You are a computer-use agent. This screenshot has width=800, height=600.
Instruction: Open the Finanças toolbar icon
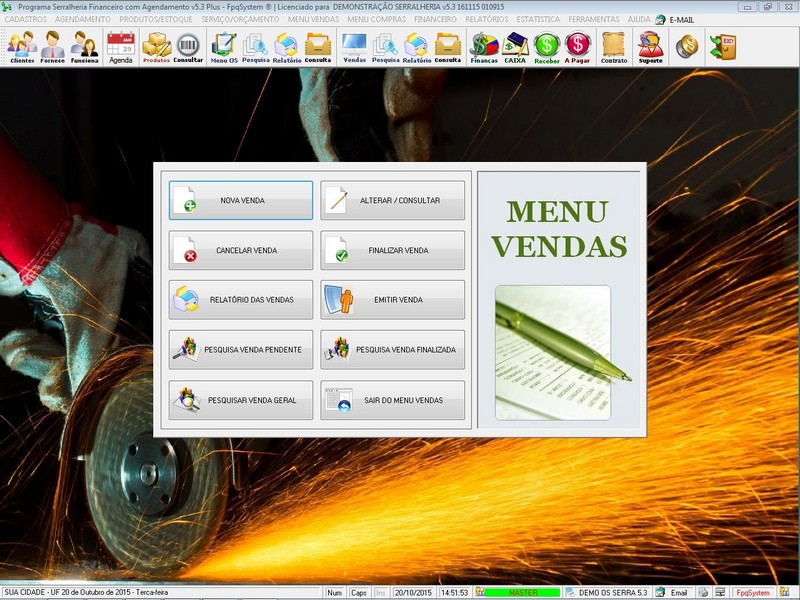(484, 47)
